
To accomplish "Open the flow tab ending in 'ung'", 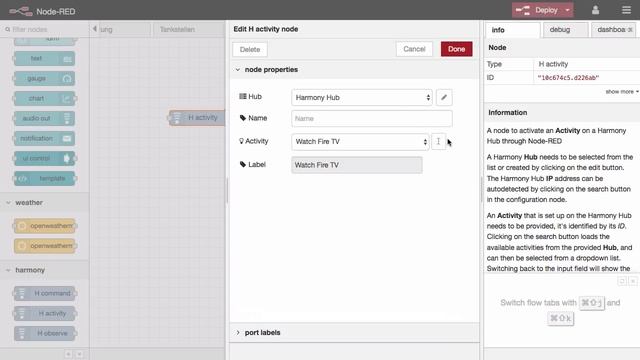I will click(x=124, y=29).
